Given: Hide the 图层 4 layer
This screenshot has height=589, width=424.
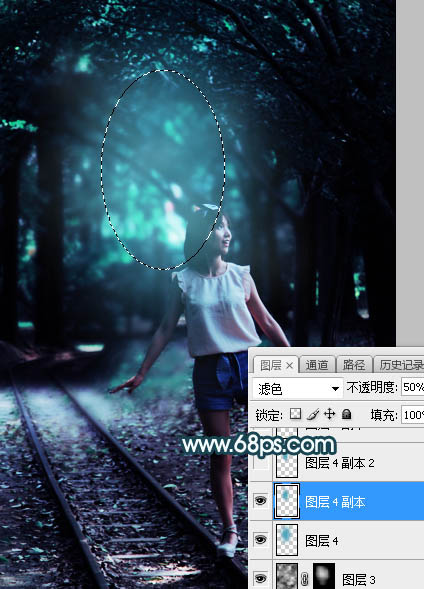Looking at the screenshot, I should click(261, 540).
